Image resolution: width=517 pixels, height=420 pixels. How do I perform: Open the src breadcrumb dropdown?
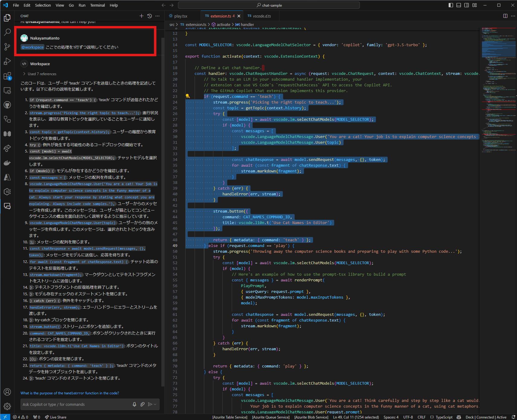click(x=172, y=24)
